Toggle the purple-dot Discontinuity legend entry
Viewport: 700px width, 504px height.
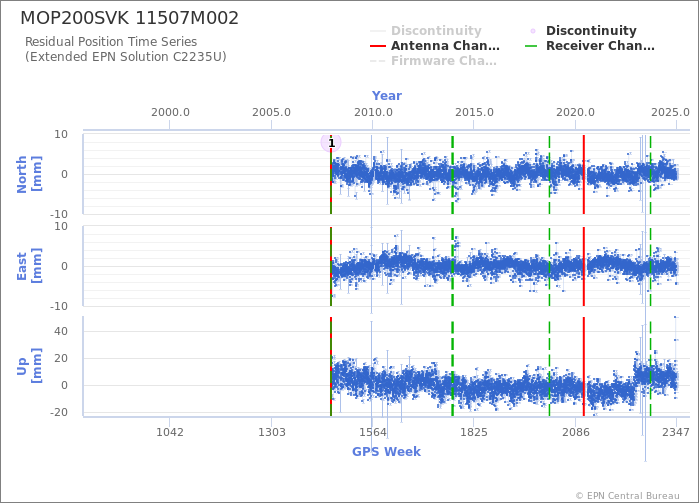click(583, 31)
